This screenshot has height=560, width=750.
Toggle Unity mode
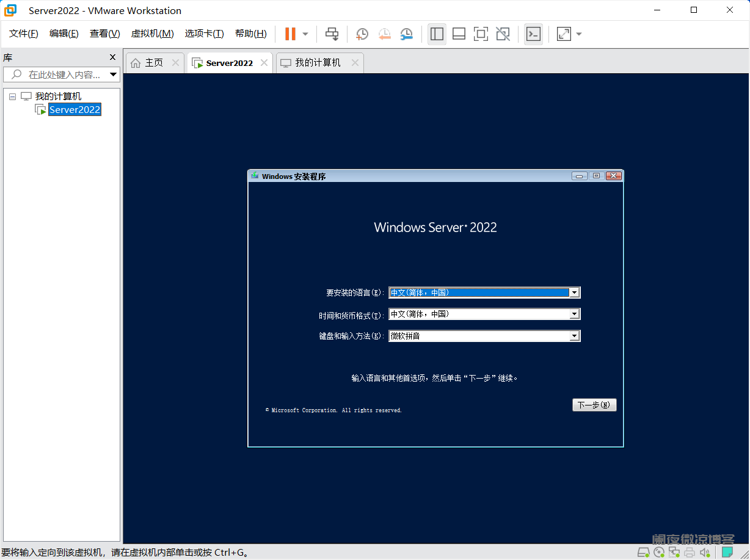coord(503,34)
